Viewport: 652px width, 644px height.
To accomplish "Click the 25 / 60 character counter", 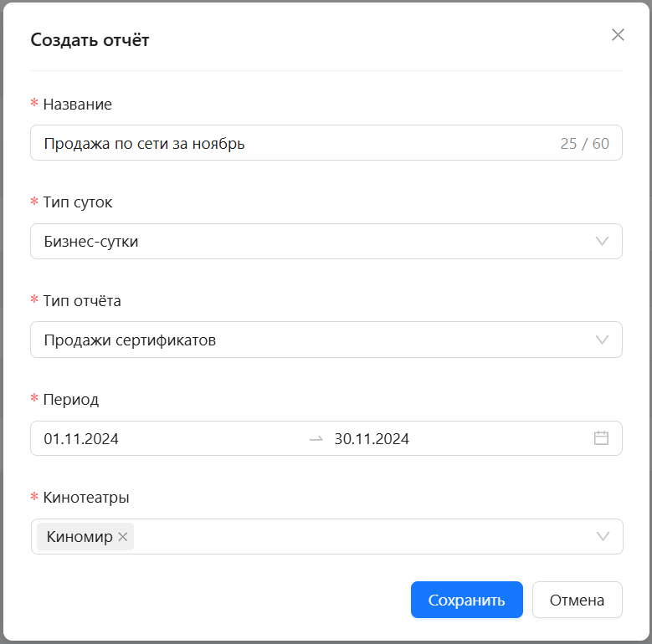I will tap(585, 143).
